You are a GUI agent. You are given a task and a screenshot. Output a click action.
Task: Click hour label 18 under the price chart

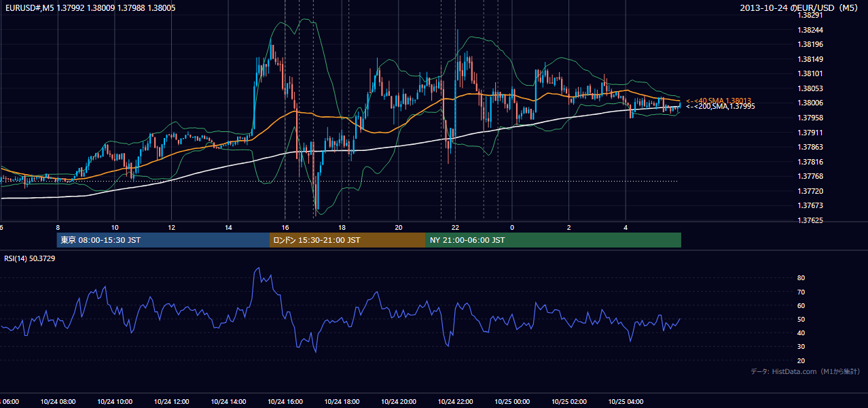click(342, 227)
